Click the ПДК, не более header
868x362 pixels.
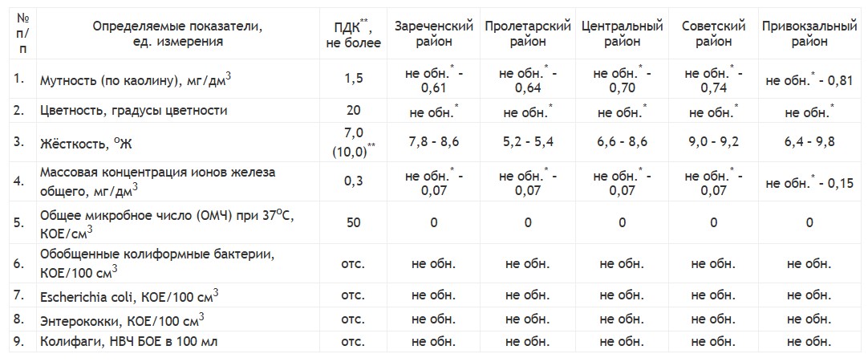coord(353,34)
